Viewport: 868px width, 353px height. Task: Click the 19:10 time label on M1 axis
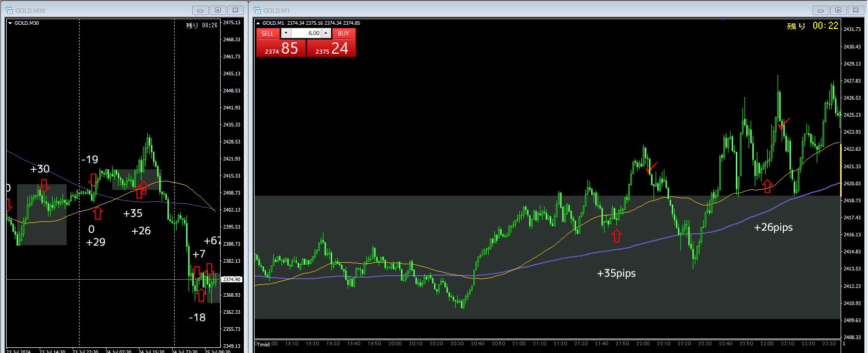tap(291, 344)
